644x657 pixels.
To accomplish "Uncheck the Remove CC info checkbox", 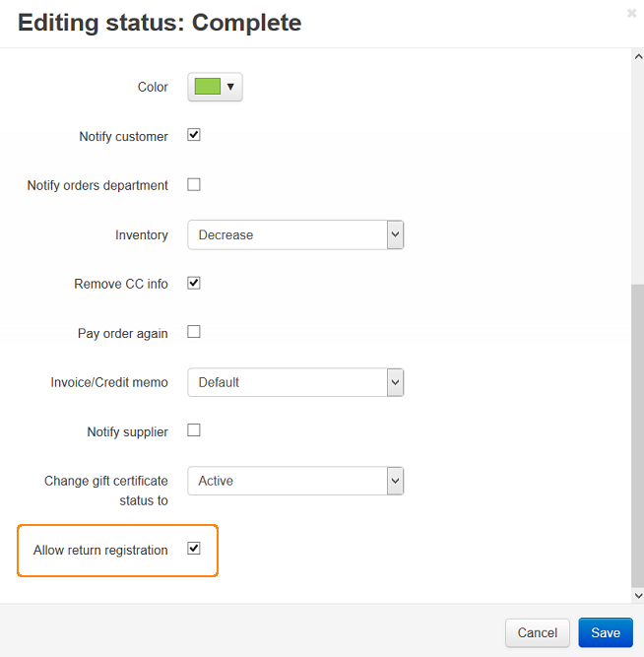I will [x=194, y=283].
